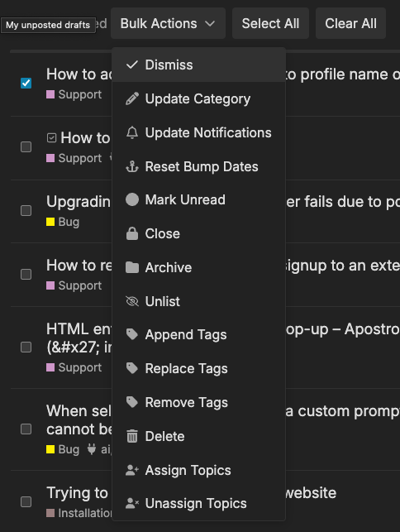This screenshot has width=400, height=532.
Task: Choose Unassign Topics menu entry
Action: click(198, 504)
